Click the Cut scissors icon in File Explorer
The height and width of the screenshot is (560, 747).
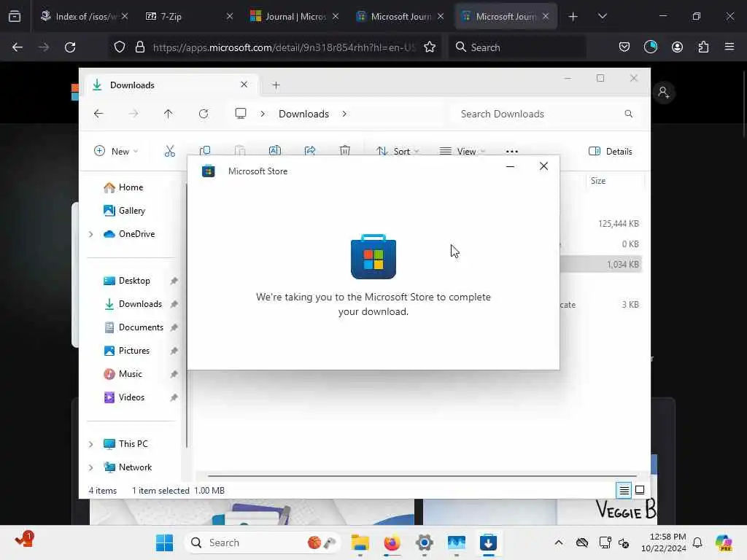[169, 152]
